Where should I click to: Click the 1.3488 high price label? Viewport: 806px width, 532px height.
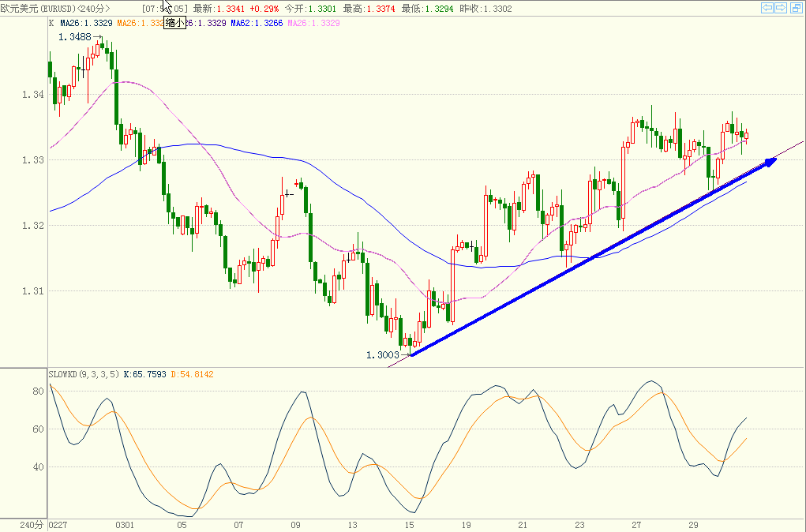click(x=74, y=37)
